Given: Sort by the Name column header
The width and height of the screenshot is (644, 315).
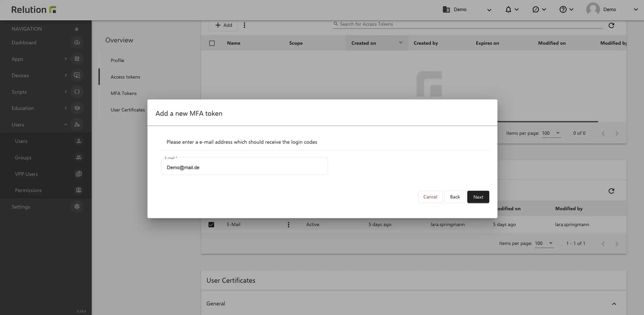Looking at the screenshot, I should click(x=234, y=43).
